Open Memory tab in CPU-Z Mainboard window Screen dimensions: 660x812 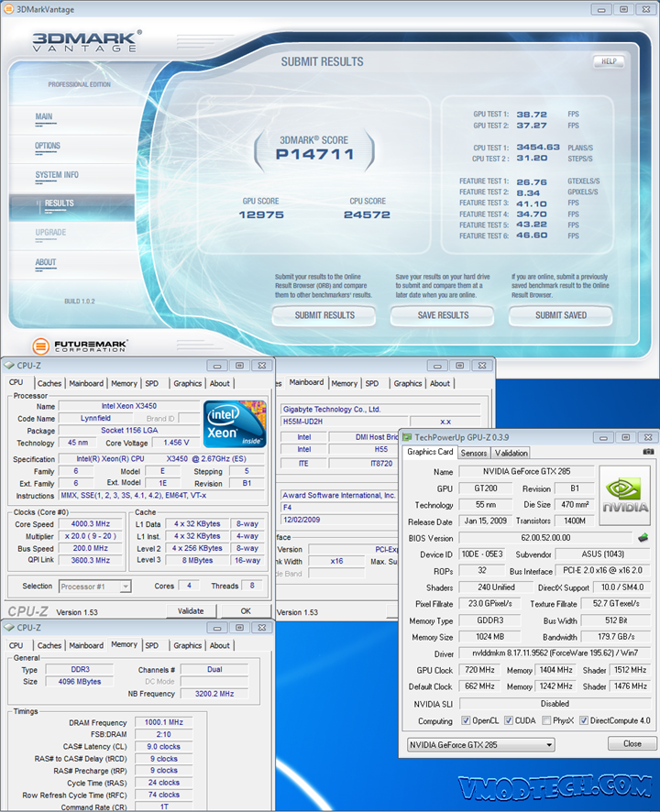click(x=345, y=383)
